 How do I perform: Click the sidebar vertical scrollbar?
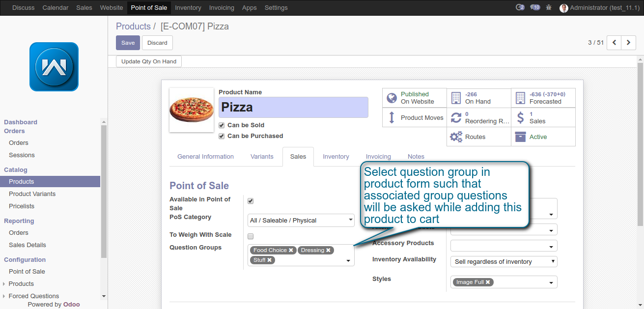(104, 192)
